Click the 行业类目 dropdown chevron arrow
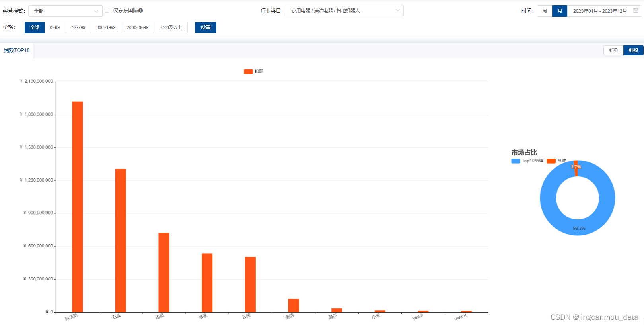Viewport: 644px width, 325px height. pyautogui.click(x=397, y=10)
